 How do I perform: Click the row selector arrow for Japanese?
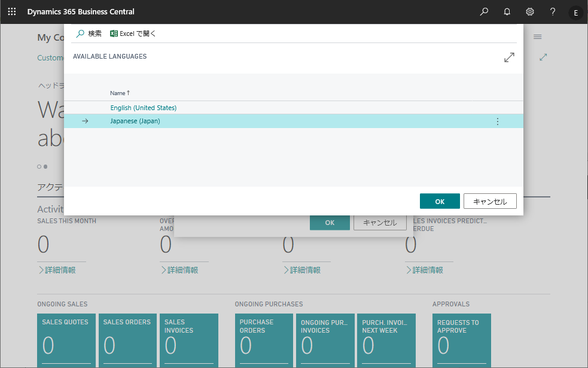point(85,121)
